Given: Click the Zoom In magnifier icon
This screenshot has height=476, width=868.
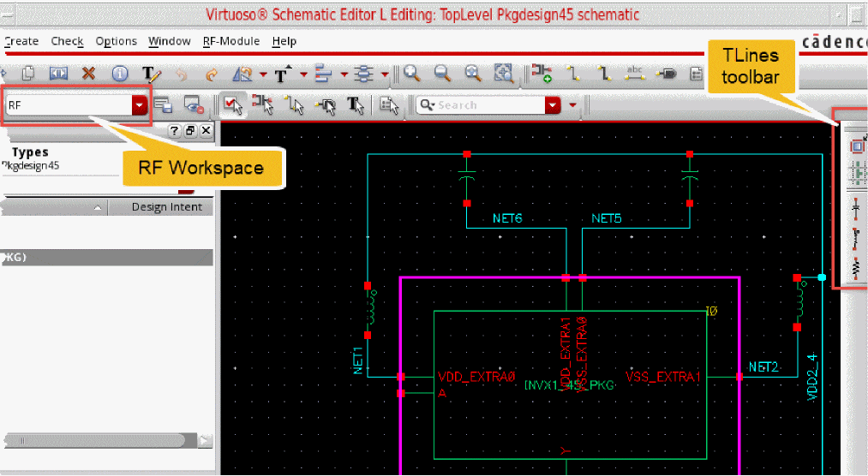Looking at the screenshot, I should pos(412,74).
